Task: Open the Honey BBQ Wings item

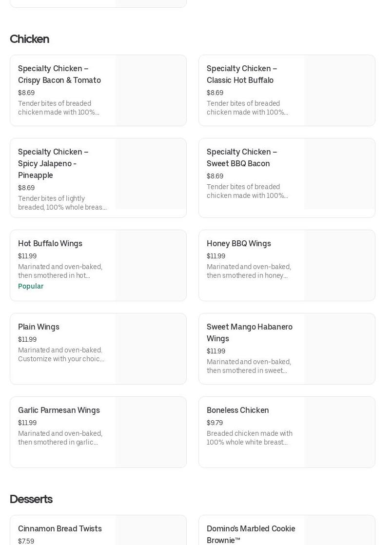Action: [239, 243]
